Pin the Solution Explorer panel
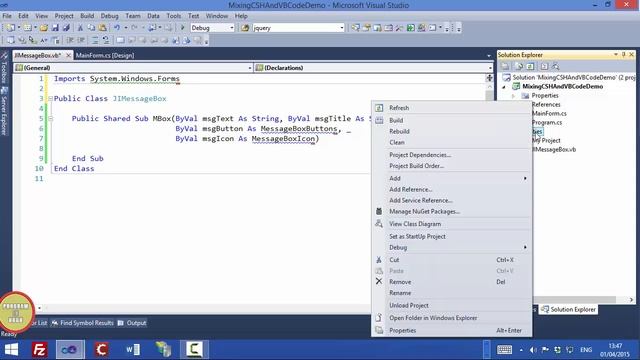Screen dimensions: 640x360 click(624, 54)
